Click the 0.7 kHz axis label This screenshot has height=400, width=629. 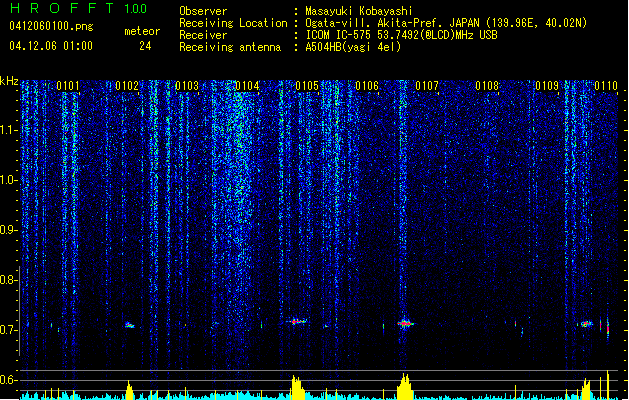9,330
